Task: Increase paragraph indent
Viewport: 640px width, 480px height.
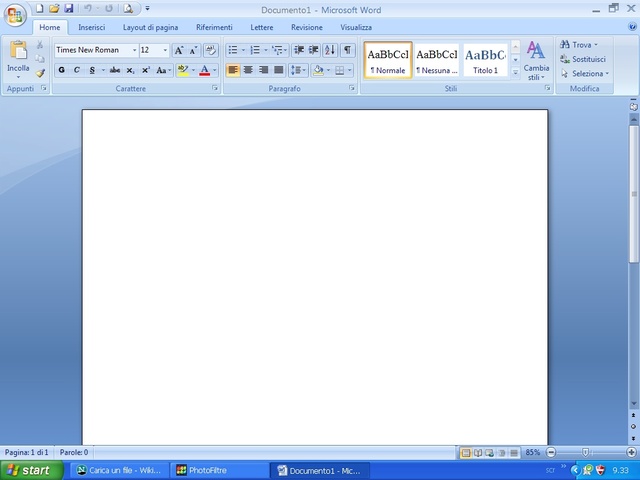Action: point(314,50)
